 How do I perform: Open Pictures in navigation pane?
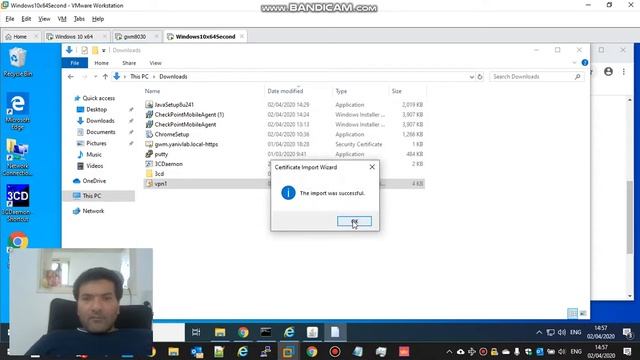tap(96, 143)
